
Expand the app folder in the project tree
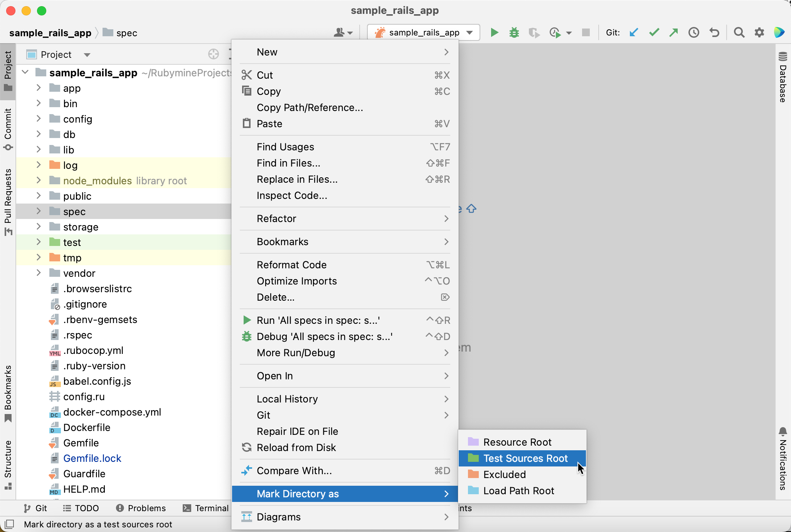[38, 88]
